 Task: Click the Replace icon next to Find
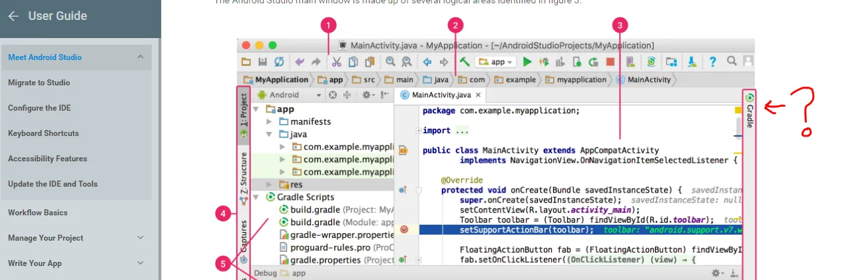[407, 62]
